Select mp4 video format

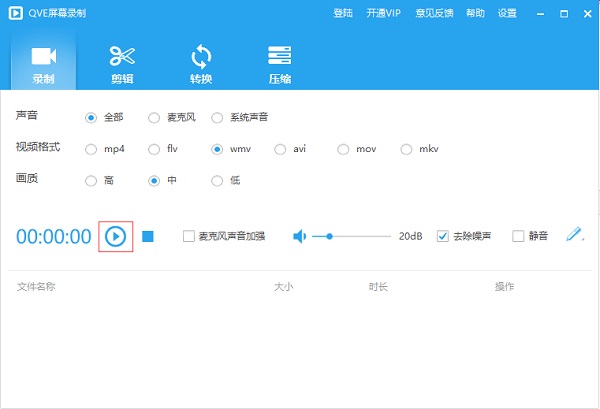click(92, 150)
